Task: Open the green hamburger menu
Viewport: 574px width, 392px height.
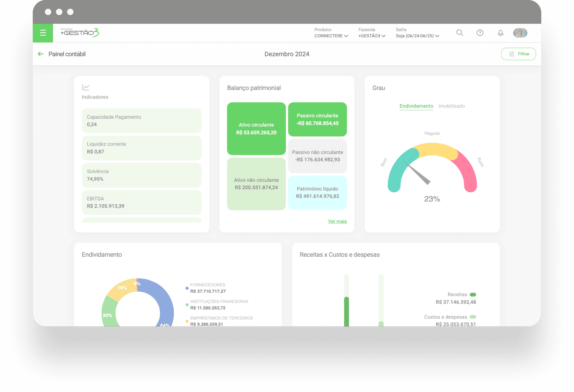Action: point(43,33)
